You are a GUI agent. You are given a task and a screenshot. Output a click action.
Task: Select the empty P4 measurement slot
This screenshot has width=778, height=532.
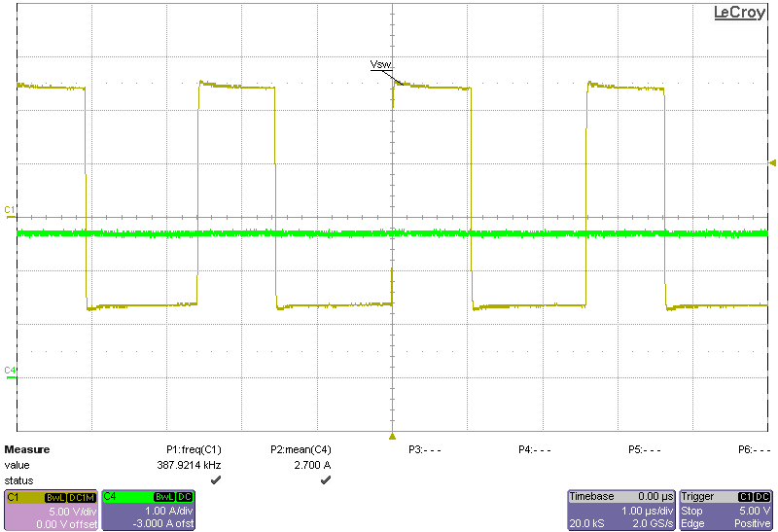click(534, 449)
